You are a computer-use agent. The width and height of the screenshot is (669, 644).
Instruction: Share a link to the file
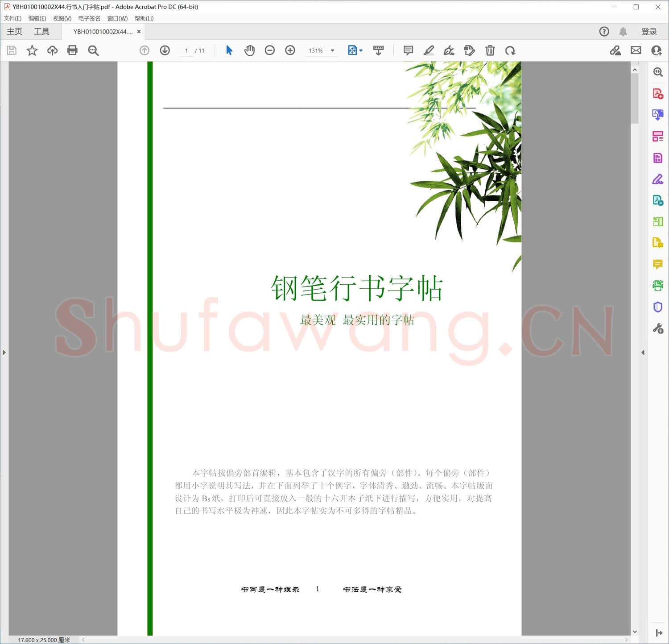[615, 50]
